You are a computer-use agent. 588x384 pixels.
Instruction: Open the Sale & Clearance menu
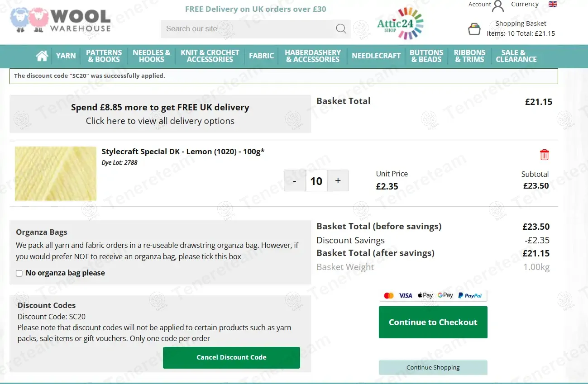click(516, 56)
